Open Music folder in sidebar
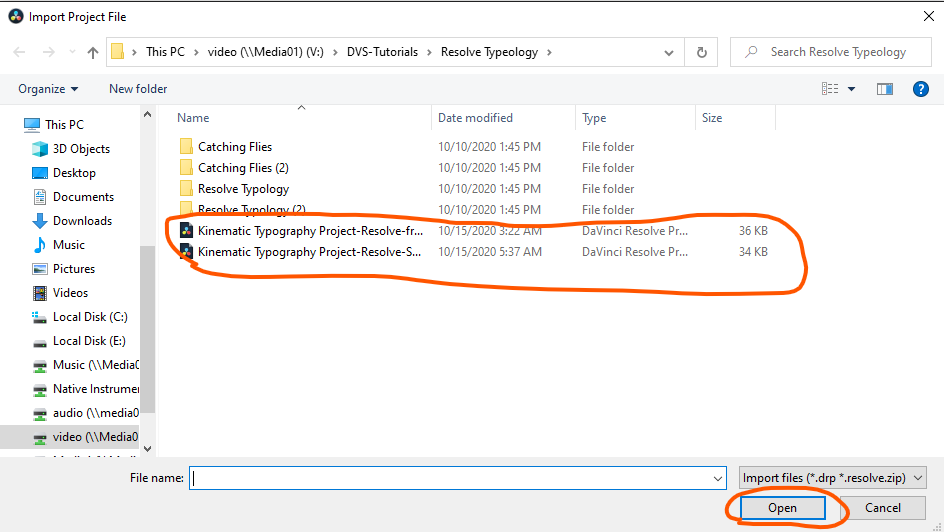Image resolution: width=944 pixels, height=532 pixels. [x=58, y=245]
